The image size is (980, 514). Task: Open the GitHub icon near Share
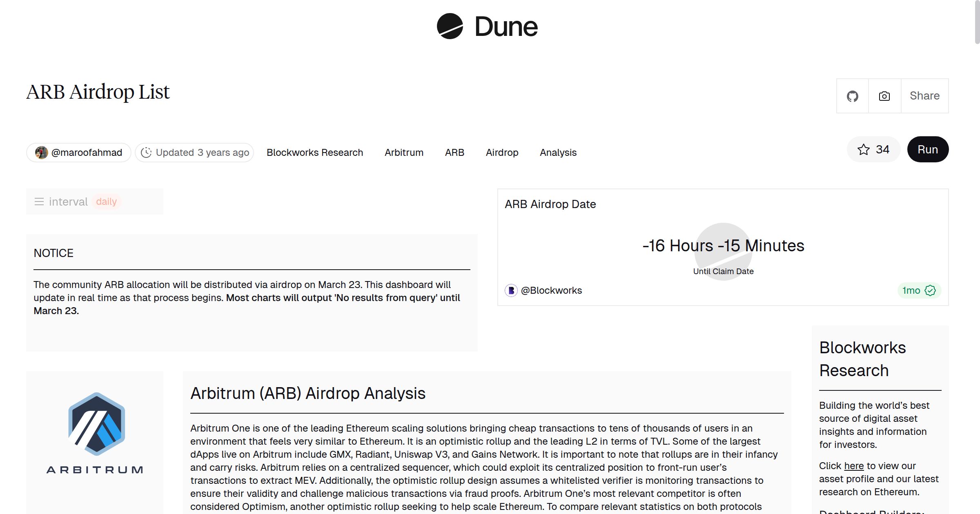(852, 96)
